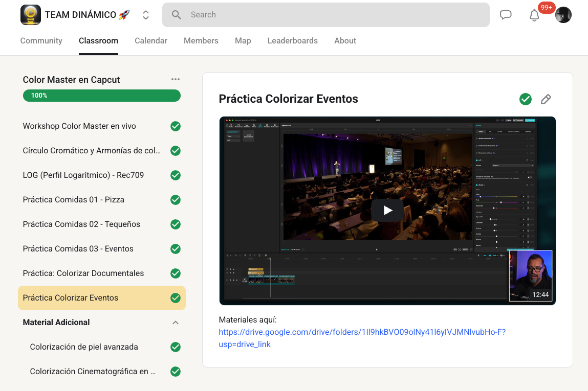Open the chat messages icon
The height and width of the screenshot is (391, 588).
[506, 15]
